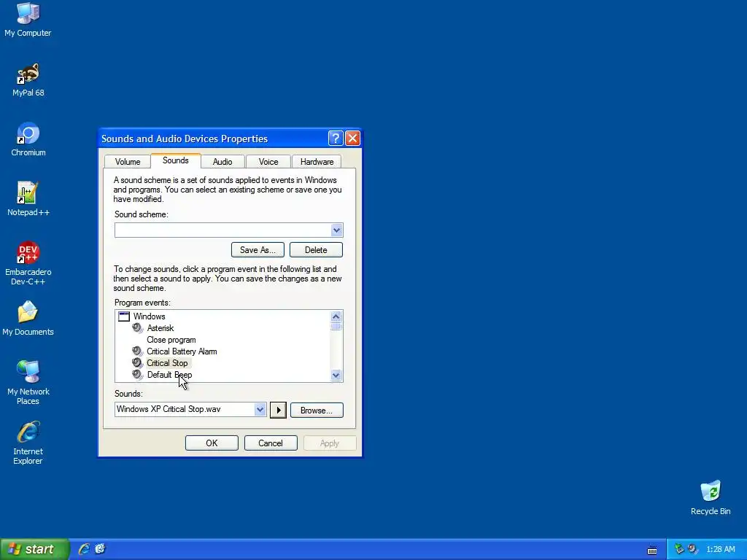This screenshot has width=747, height=560.
Task: Click Windows XP Critical Stop.wav field
Action: (x=185, y=410)
